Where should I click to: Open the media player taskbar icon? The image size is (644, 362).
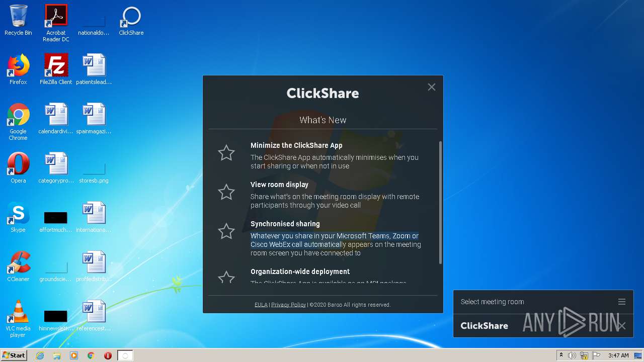click(74, 355)
